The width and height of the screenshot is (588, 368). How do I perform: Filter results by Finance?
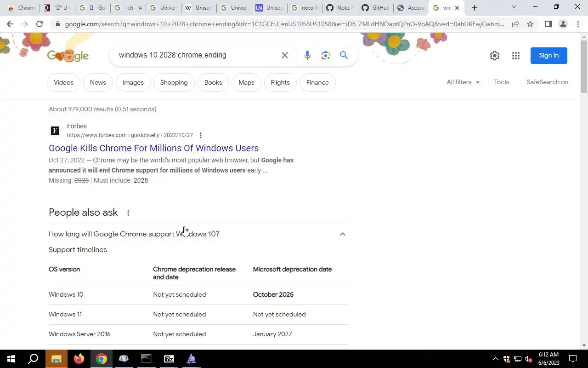coord(317,82)
